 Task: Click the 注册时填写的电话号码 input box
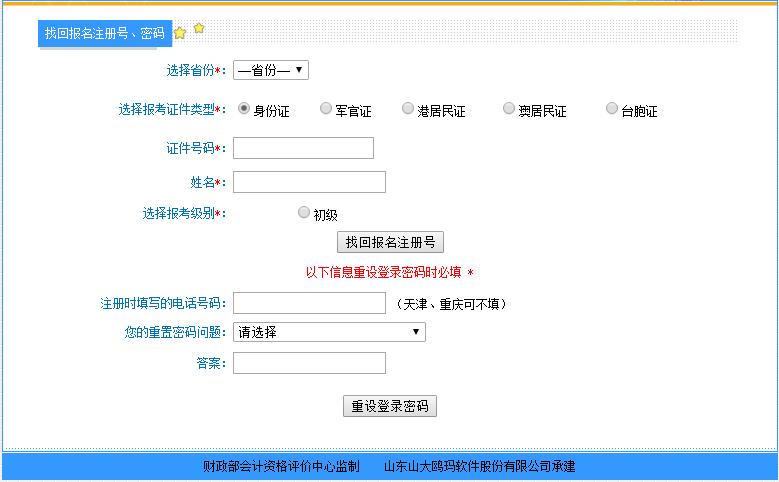click(309, 303)
